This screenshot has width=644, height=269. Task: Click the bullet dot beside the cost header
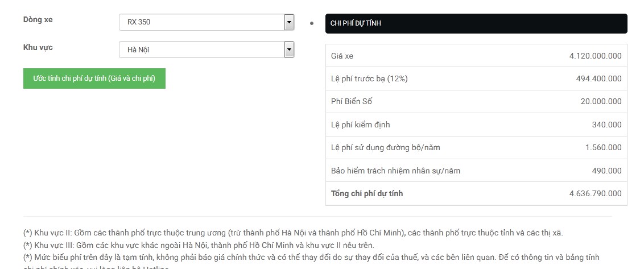click(x=312, y=23)
